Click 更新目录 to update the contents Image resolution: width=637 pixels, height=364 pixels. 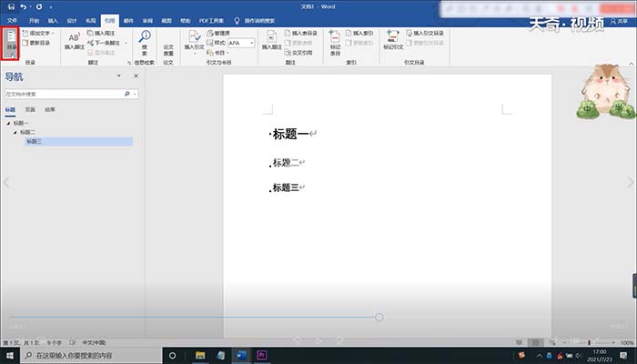click(x=36, y=43)
